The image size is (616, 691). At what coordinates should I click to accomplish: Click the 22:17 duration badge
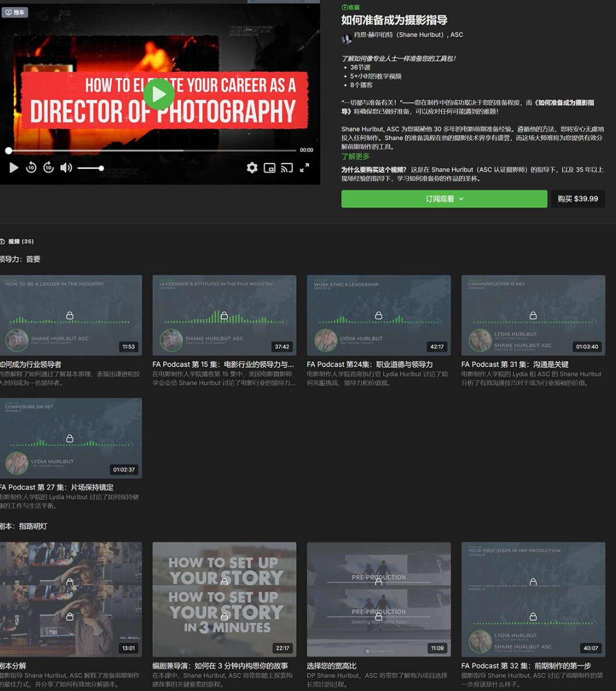click(x=282, y=648)
